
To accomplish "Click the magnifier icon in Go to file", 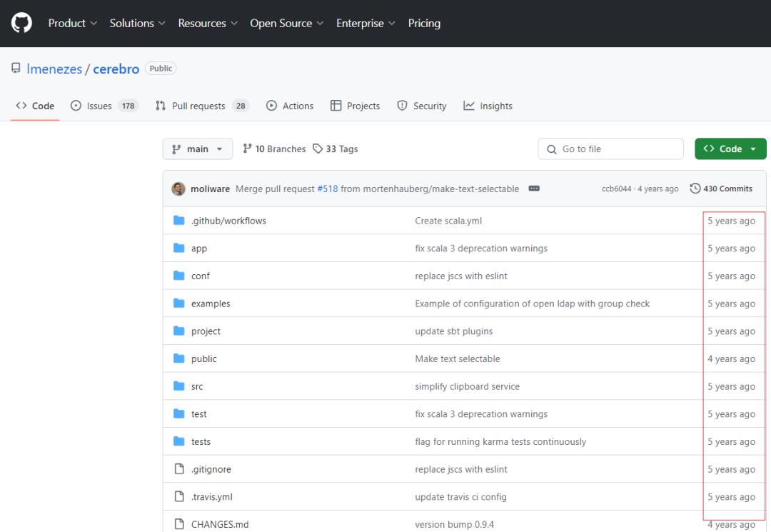I will click(x=552, y=149).
